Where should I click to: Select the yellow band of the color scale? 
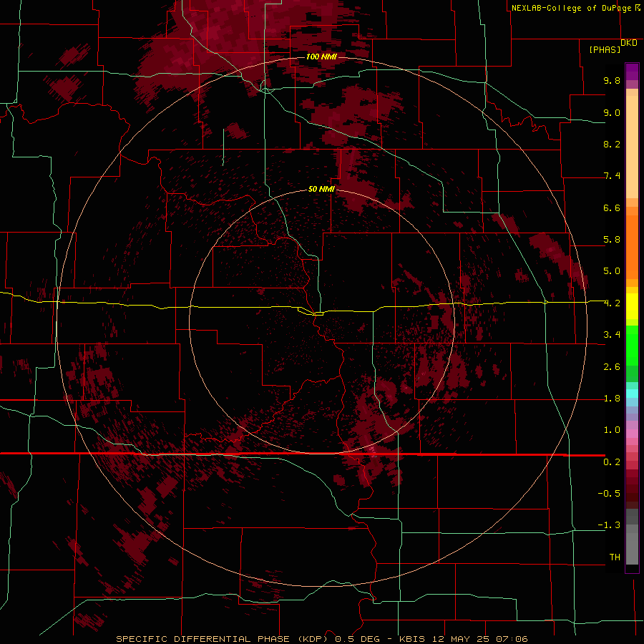coord(632,306)
